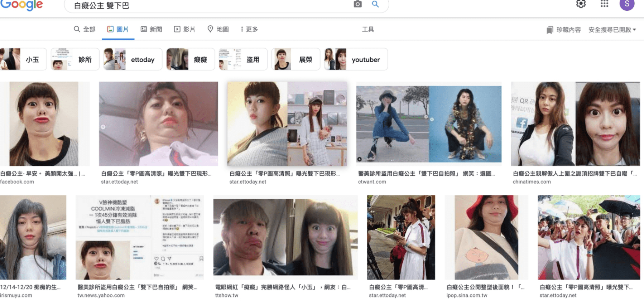The image size is (644, 301).
Task: Open the ttshow.tw image result
Action: 285,237
